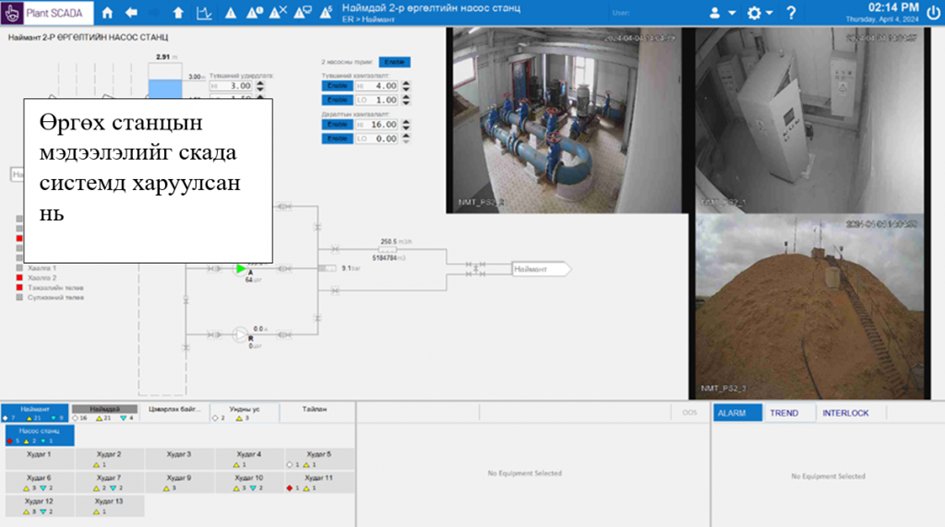The image size is (945, 527).
Task: Select the running green pump A symbol
Action: [241, 268]
